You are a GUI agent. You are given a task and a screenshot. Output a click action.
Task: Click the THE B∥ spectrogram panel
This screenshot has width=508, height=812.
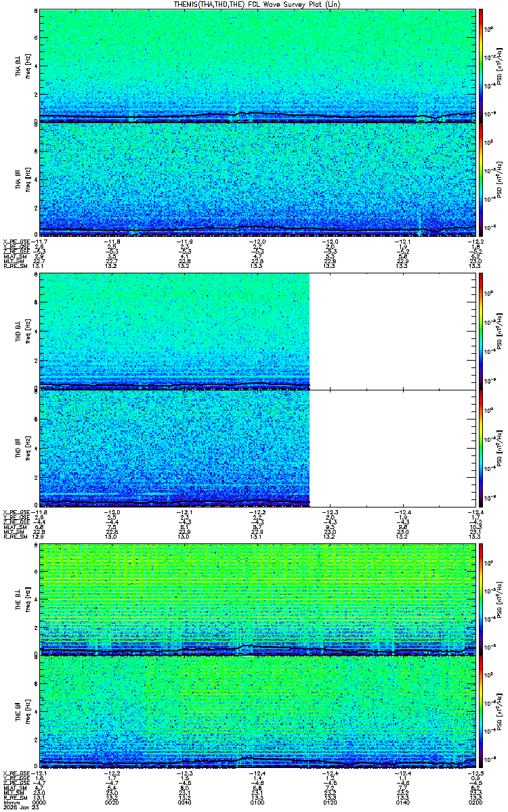coord(256,711)
